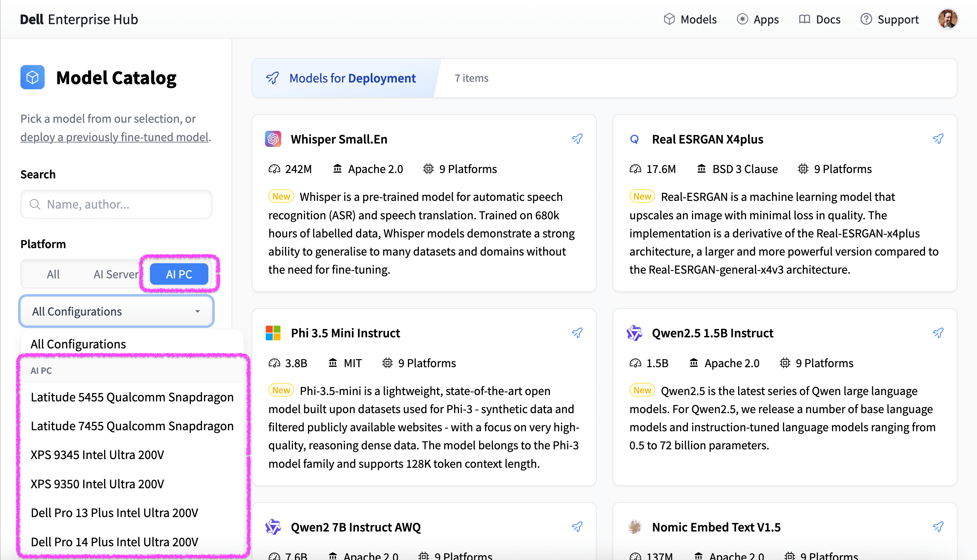Click Whisper's 9 Platforms chip icon
The width and height of the screenshot is (977, 560).
pyautogui.click(x=428, y=169)
